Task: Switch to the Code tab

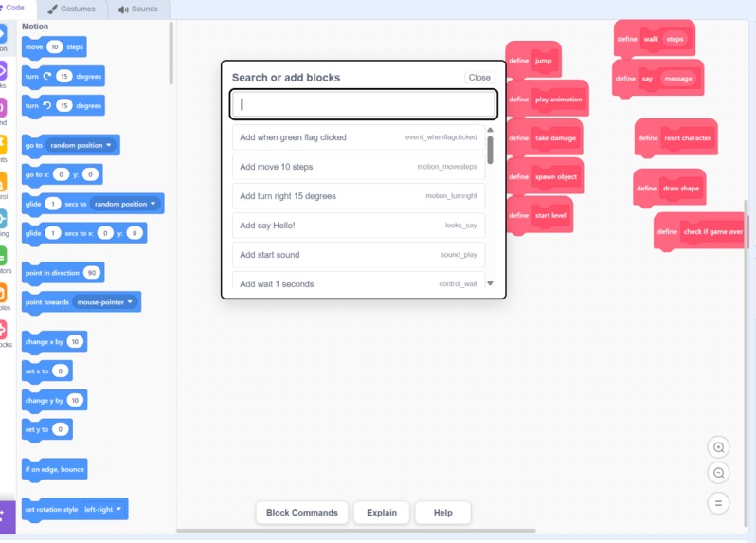Action: (14, 9)
